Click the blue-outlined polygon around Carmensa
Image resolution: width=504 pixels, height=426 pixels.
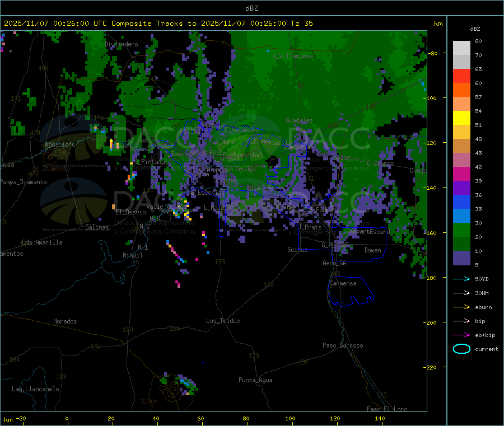point(351,292)
